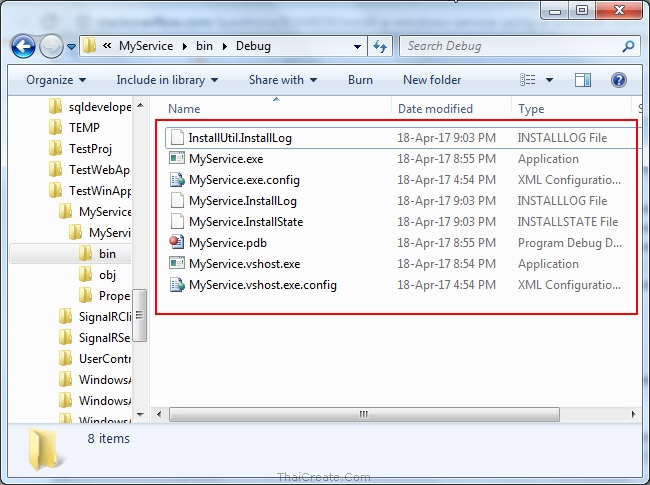Select the Properties folder in tree

coord(104,296)
